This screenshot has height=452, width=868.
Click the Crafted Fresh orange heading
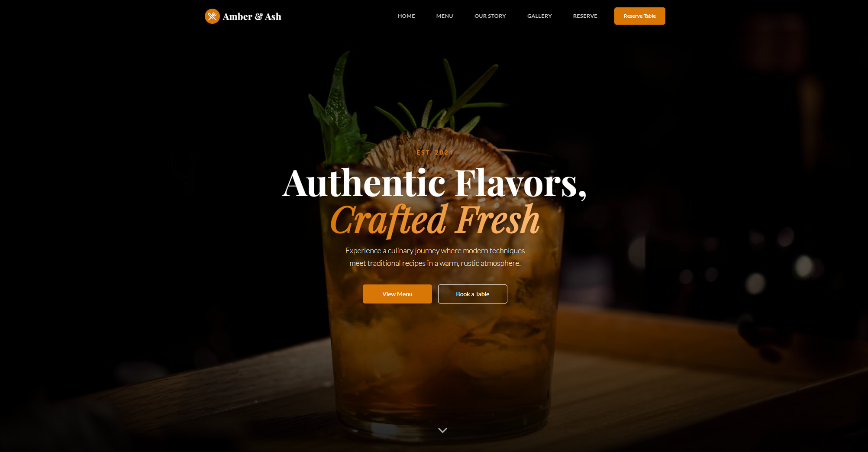tap(435, 220)
